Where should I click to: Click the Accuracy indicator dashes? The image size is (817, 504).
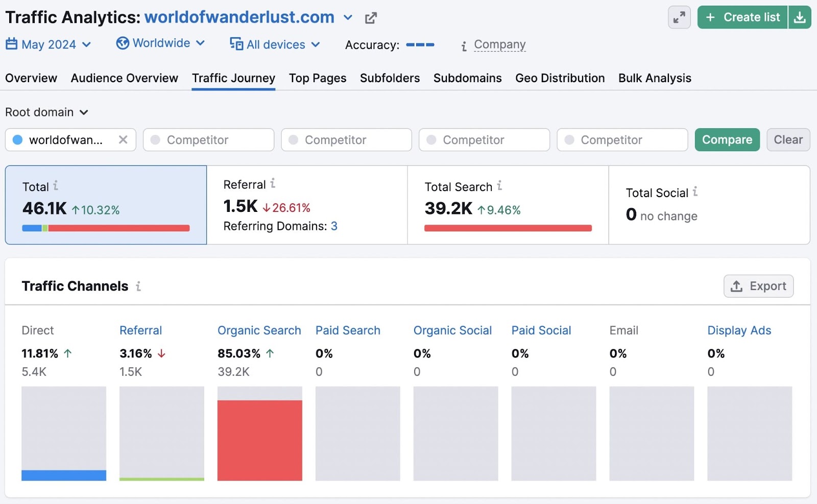click(420, 45)
